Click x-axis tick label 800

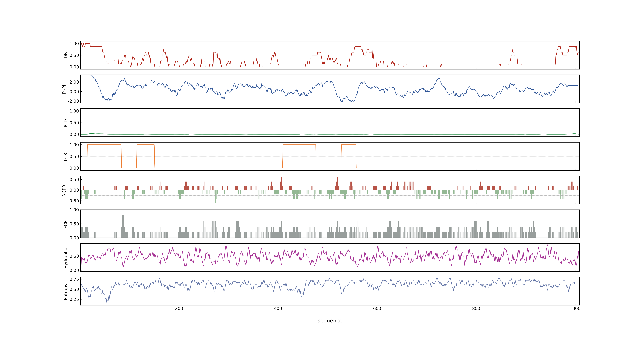tap(476, 309)
